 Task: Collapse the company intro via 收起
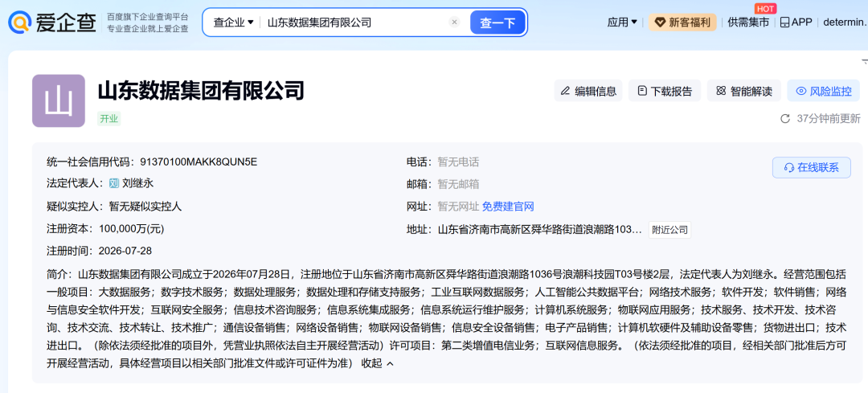[378, 363]
